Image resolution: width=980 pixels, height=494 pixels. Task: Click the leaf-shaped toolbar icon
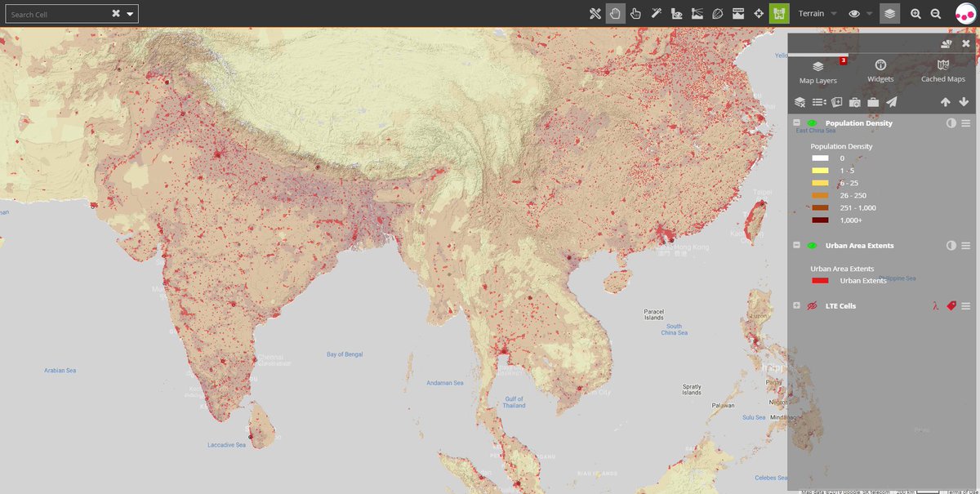click(718, 14)
